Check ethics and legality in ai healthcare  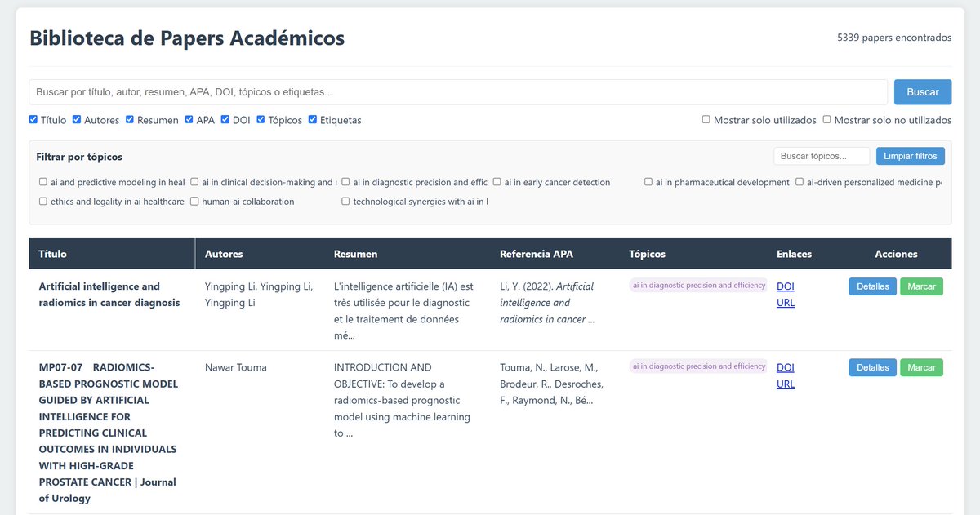pyautogui.click(x=42, y=201)
